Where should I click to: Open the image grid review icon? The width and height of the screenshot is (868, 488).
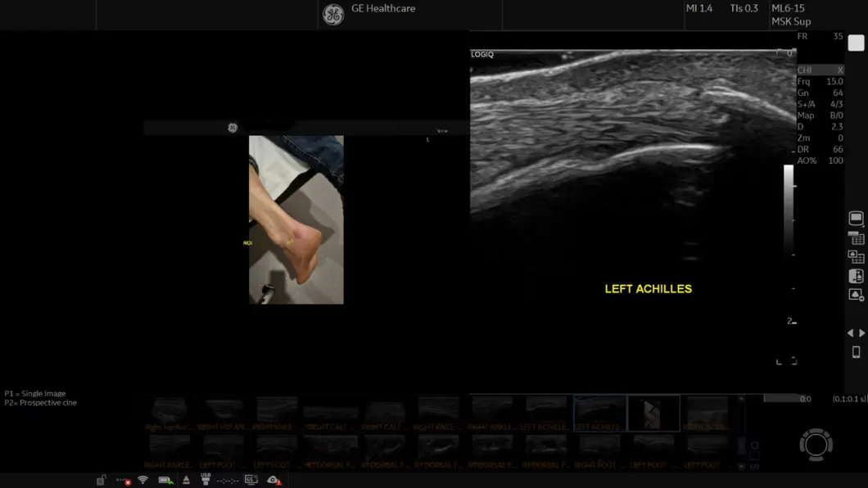pyautogui.click(x=856, y=257)
